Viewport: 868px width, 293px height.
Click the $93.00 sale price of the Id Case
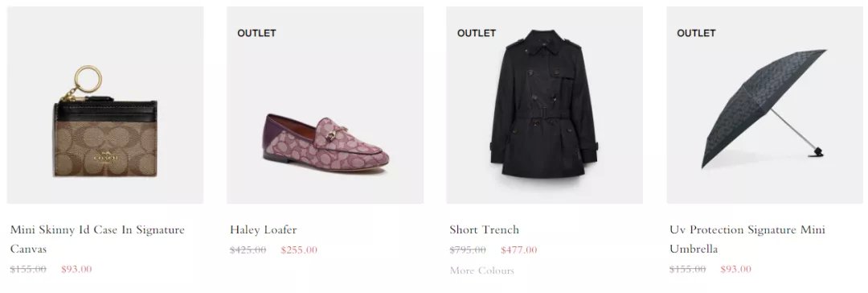coord(76,269)
